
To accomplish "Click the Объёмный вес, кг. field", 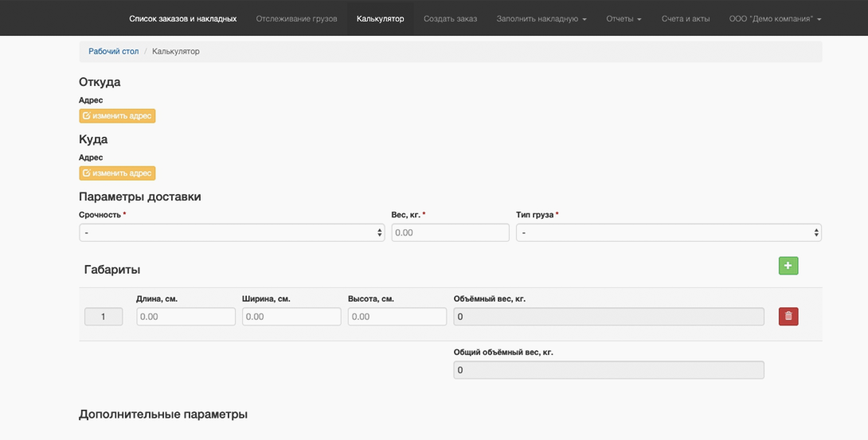I will point(609,317).
